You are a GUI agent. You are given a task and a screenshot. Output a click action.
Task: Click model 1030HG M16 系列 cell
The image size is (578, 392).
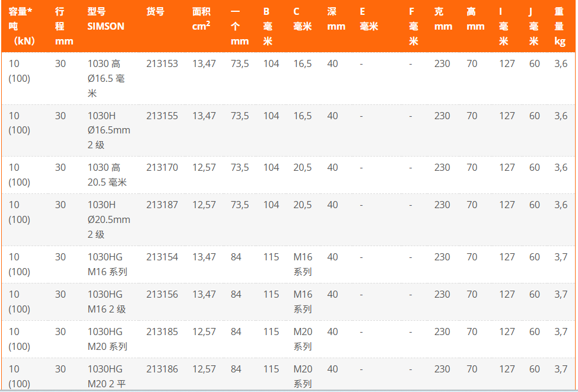pyautogui.click(x=107, y=264)
